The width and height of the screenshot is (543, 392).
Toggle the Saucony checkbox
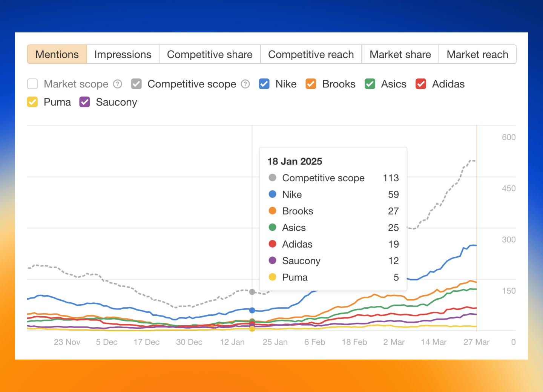pyautogui.click(x=84, y=102)
